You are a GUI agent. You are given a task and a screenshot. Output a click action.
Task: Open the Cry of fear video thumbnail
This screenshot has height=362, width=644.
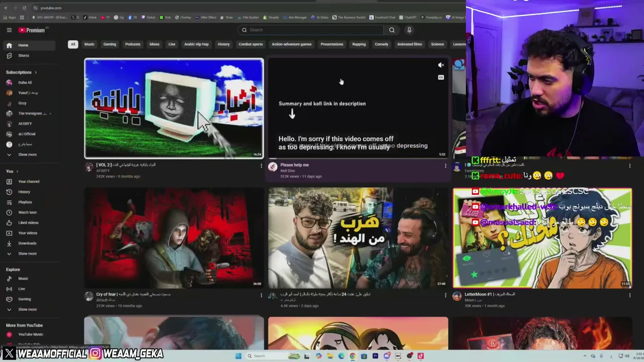[x=174, y=238]
